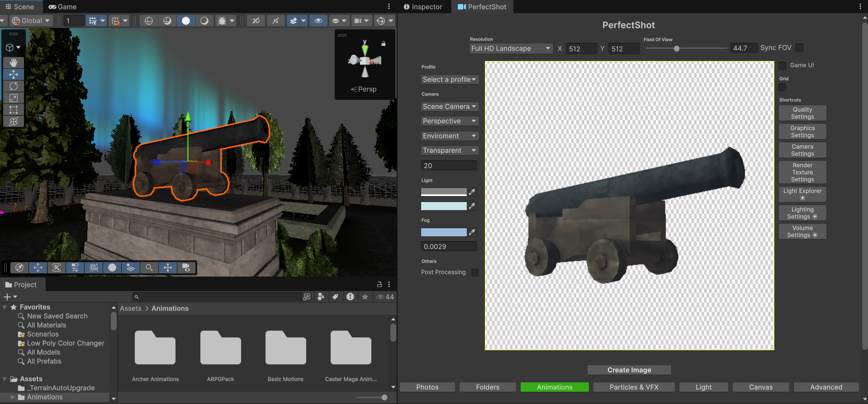Select the Scale tool in scene toolbar
Viewport: 868px width, 404px height.
coord(14,98)
